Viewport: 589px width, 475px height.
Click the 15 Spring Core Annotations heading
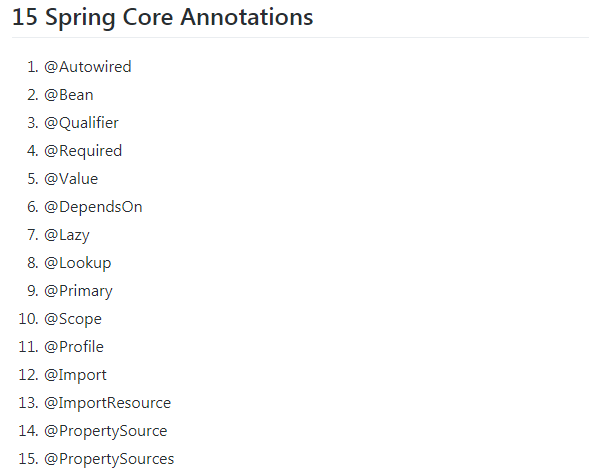pyautogui.click(x=163, y=18)
